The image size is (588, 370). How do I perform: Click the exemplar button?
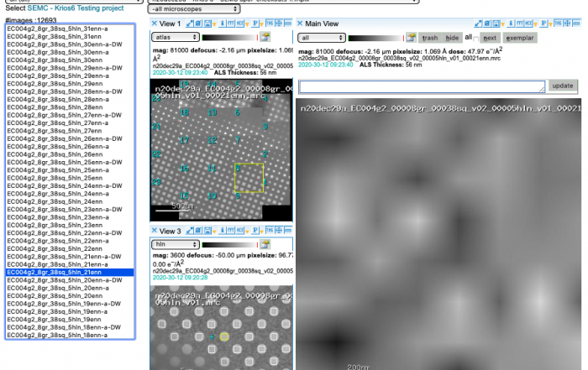click(x=520, y=38)
